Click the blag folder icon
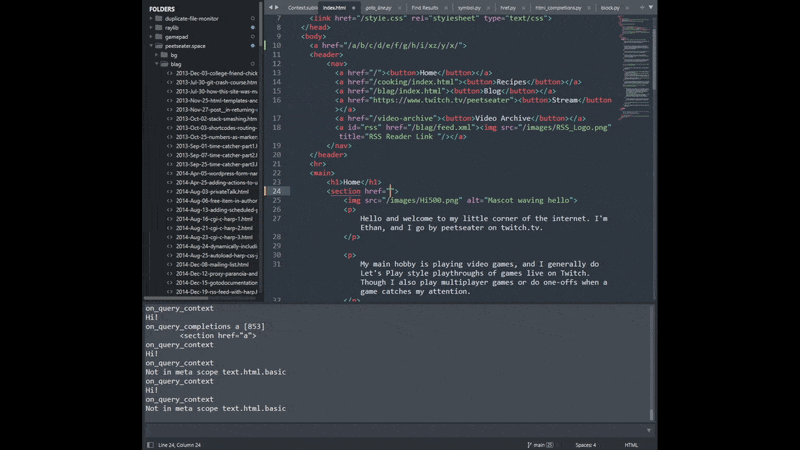Screen dimensions: 800x450 (164, 64)
